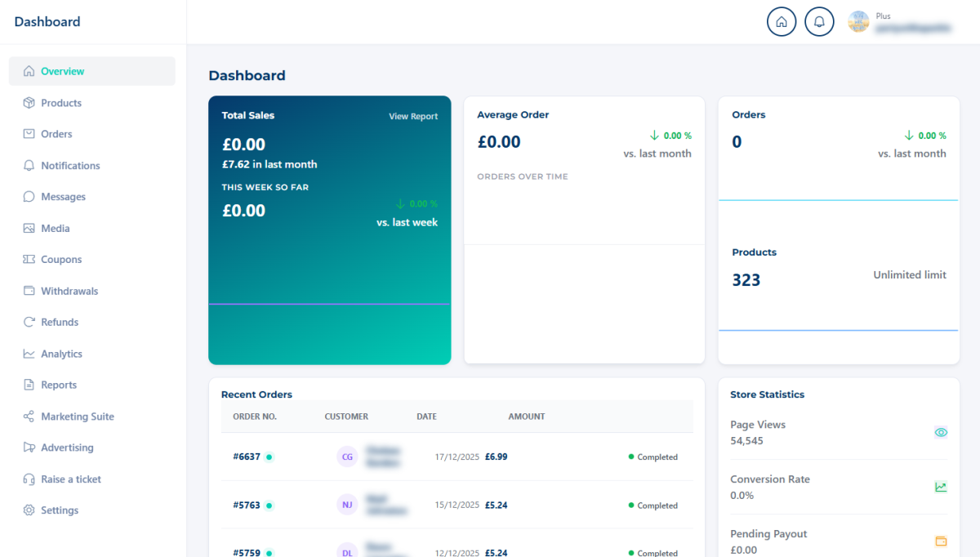Click the Pending Payout wallet icon
The width and height of the screenshot is (980, 557).
[x=941, y=541]
